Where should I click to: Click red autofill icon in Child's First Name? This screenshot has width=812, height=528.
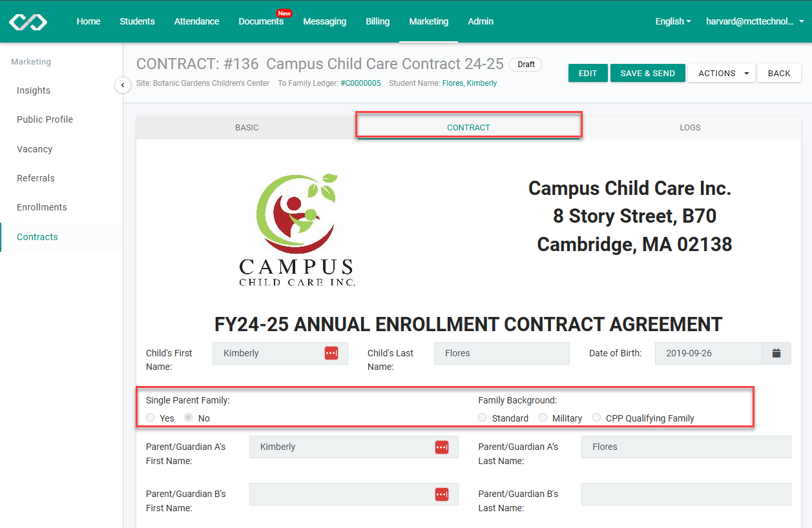pyautogui.click(x=331, y=353)
